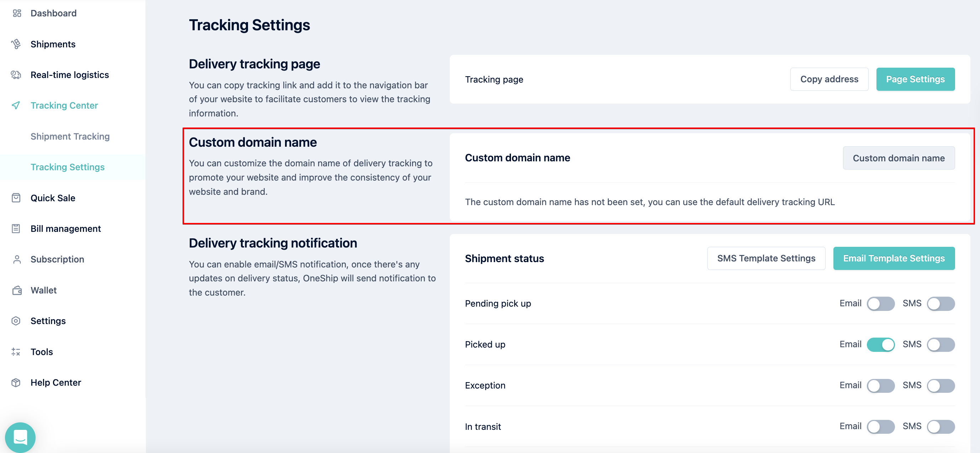The width and height of the screenshot is (980, 453).
Task: Click the Pending pick up label
Action: tap(497, 303)
